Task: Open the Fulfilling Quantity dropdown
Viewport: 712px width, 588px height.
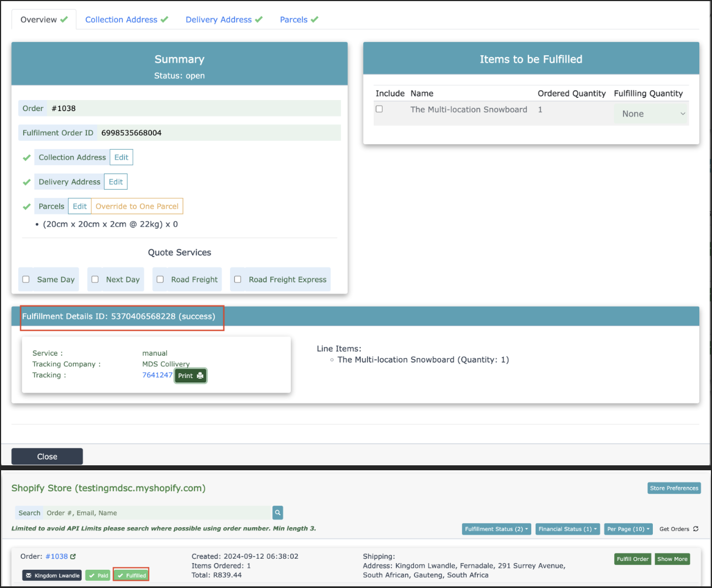Action: (x=651, y=114)
